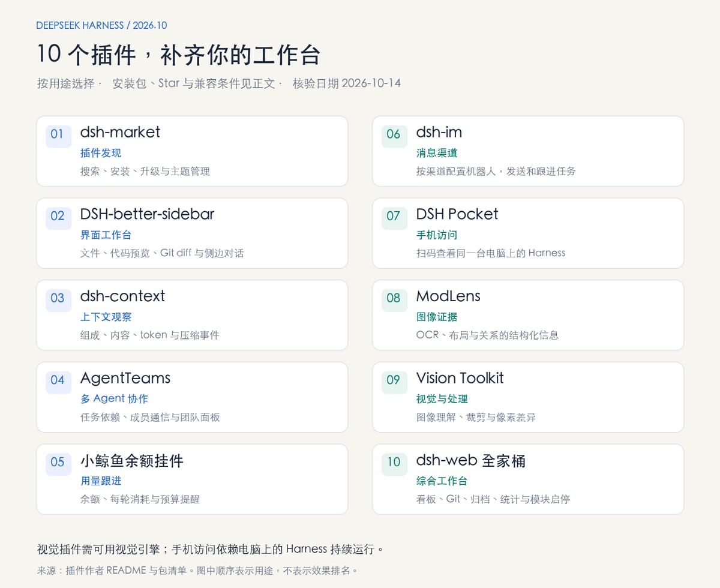This screenshot has width=720, height=588.
Task: Click the ModLens plugin title
Action: [x=448, y=296]
